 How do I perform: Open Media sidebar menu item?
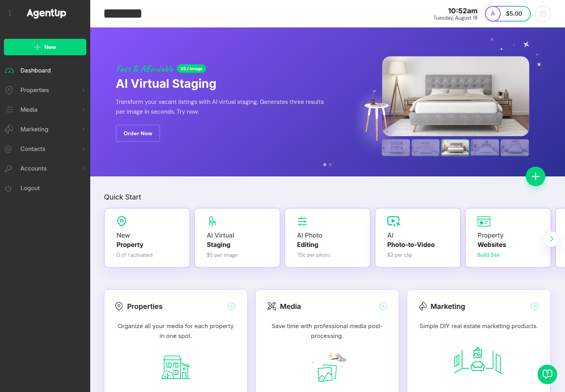coord(45,110)
